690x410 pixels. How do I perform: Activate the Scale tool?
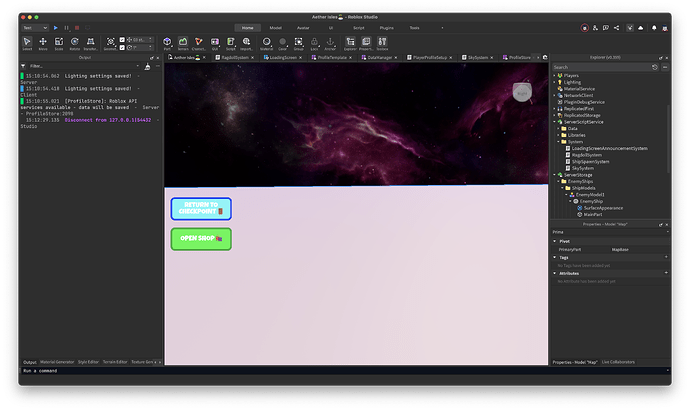(59, 43)
